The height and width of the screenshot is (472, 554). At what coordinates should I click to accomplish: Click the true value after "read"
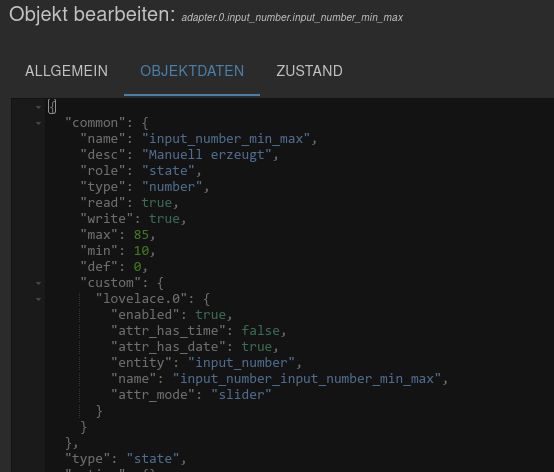point(157,203)
